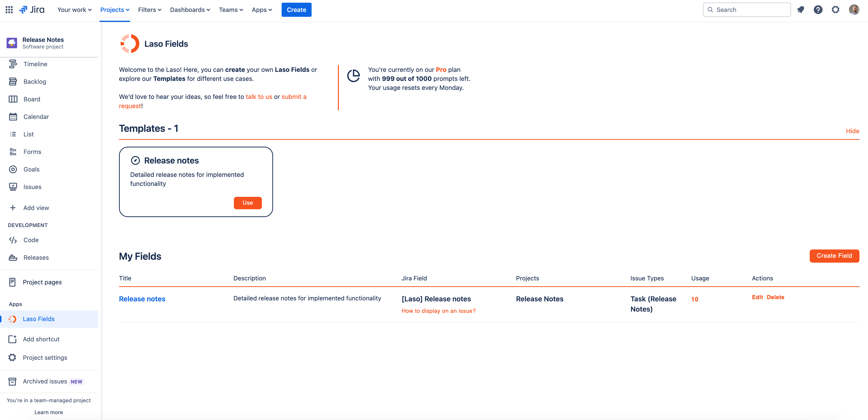This screenshot has height=420, width=868.
Task: Open Backlog from sidebar
Action: [x=35, y=82]
